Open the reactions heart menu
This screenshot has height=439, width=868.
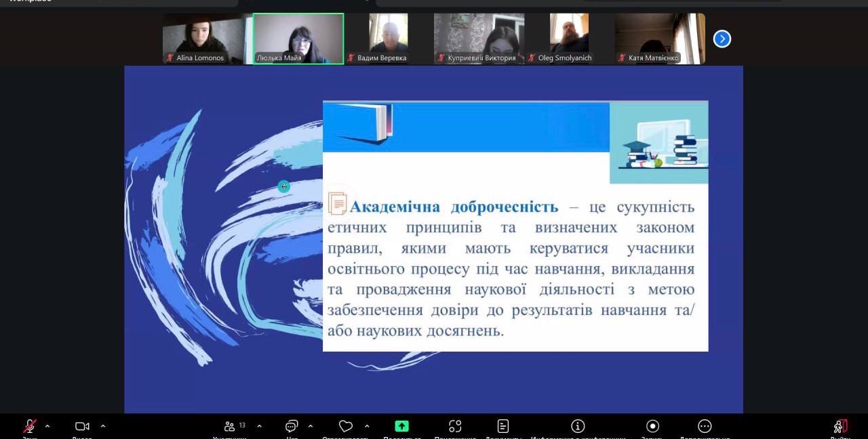[x=346, y=426]
